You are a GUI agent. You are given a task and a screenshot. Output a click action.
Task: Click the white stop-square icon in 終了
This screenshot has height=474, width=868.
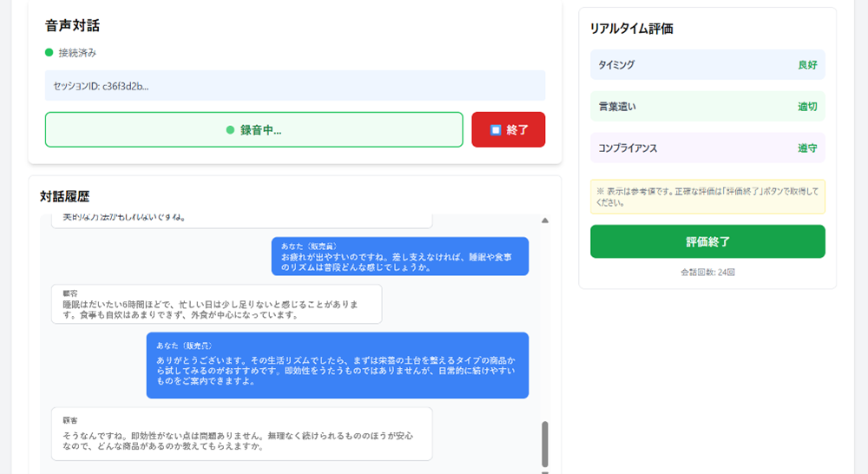point(496,129)
